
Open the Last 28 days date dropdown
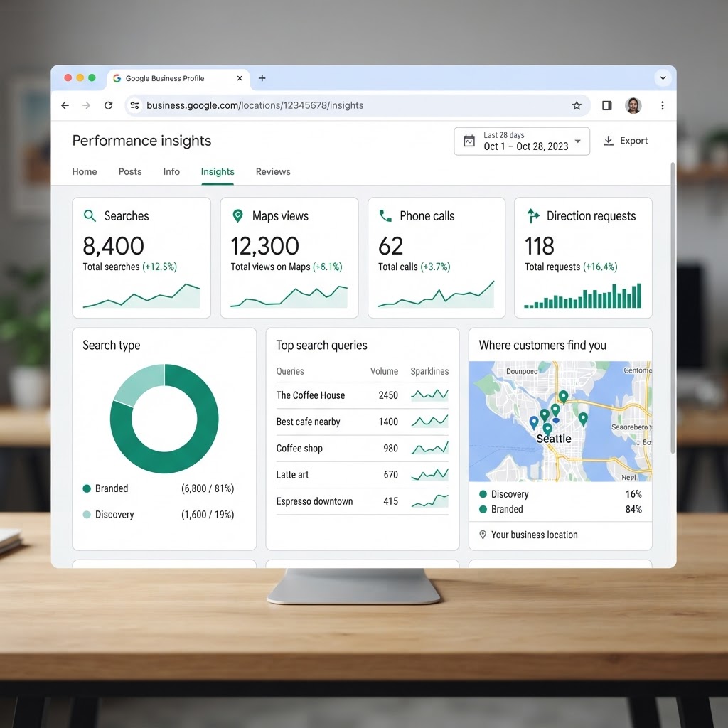[522, 141]
